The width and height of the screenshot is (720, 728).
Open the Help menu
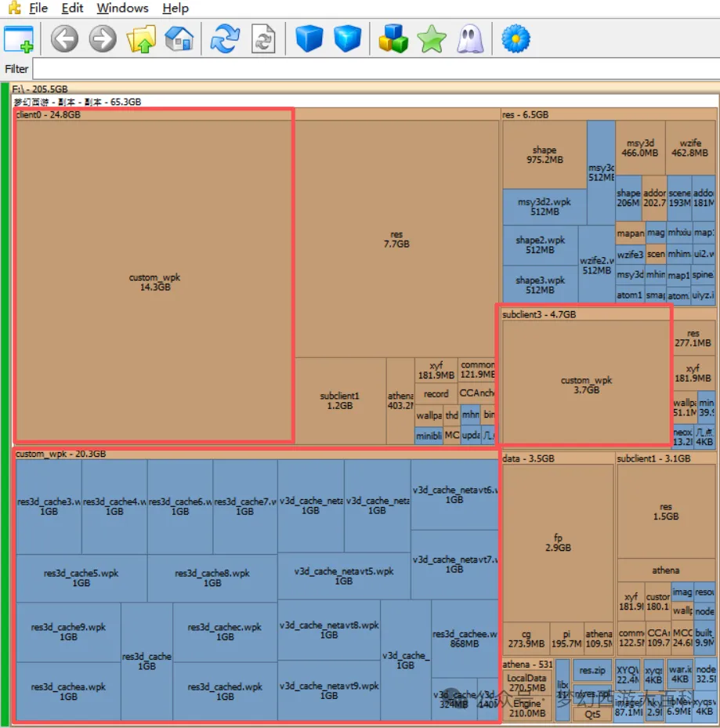(x=175, y=8)
